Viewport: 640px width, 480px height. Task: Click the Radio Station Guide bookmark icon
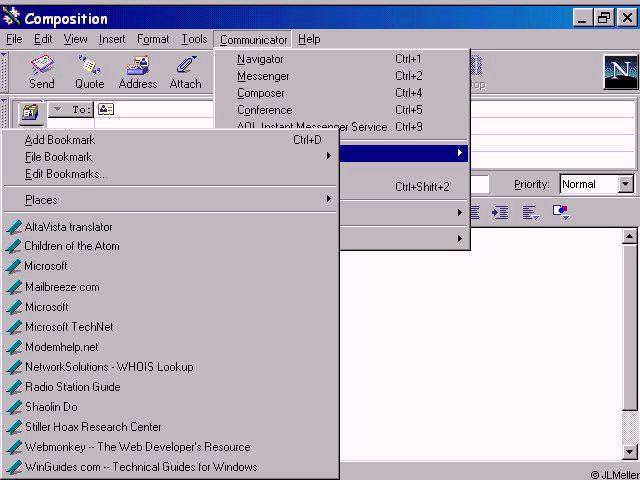click(14, 387)
